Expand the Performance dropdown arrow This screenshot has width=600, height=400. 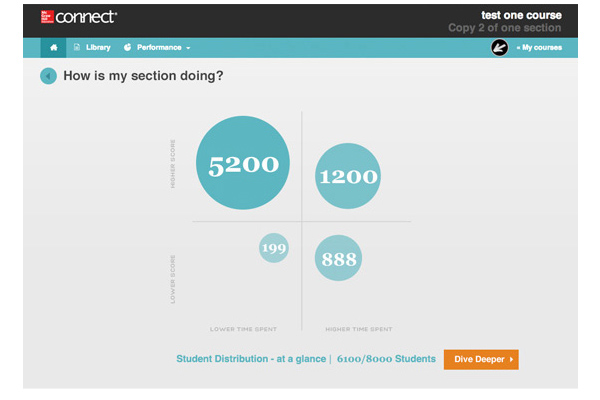(188, 48)
